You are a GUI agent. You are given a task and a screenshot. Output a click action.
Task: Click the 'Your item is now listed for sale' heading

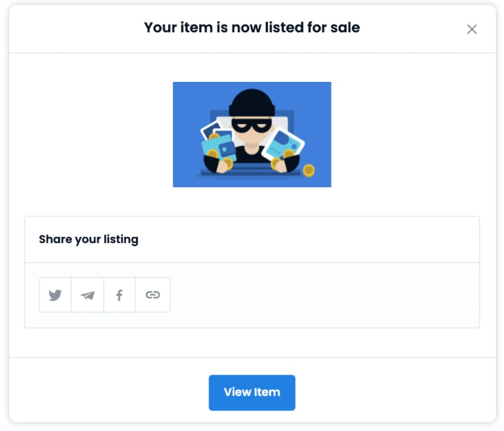click(251, 27)
